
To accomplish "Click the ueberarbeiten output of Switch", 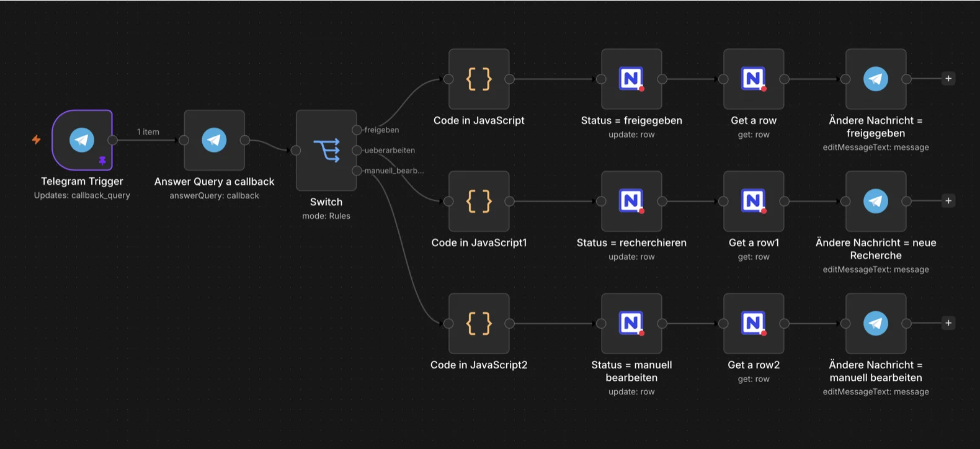I will (x=357, y=150).
